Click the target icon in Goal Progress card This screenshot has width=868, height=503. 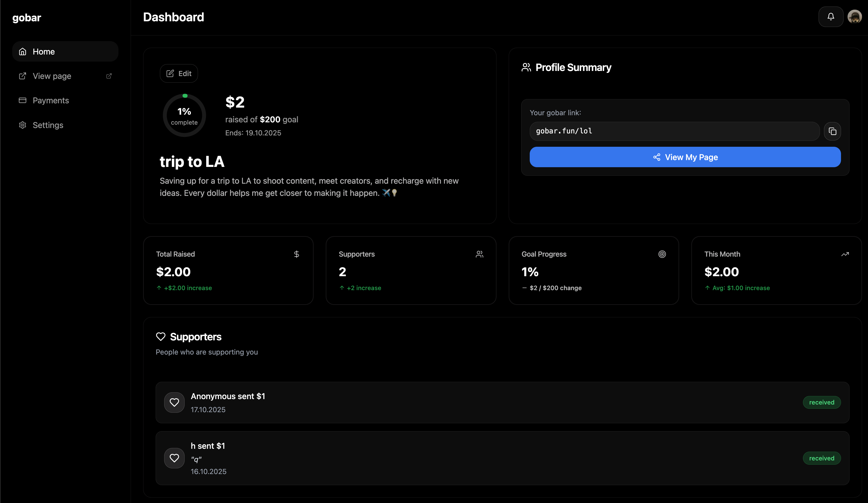pos(662,254)
